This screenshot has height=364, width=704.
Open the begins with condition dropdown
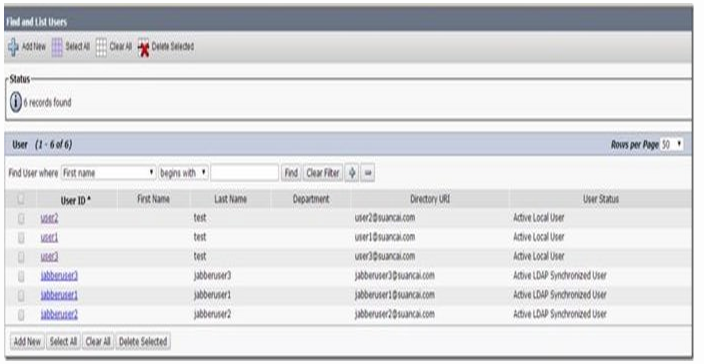tap(183, 173)
